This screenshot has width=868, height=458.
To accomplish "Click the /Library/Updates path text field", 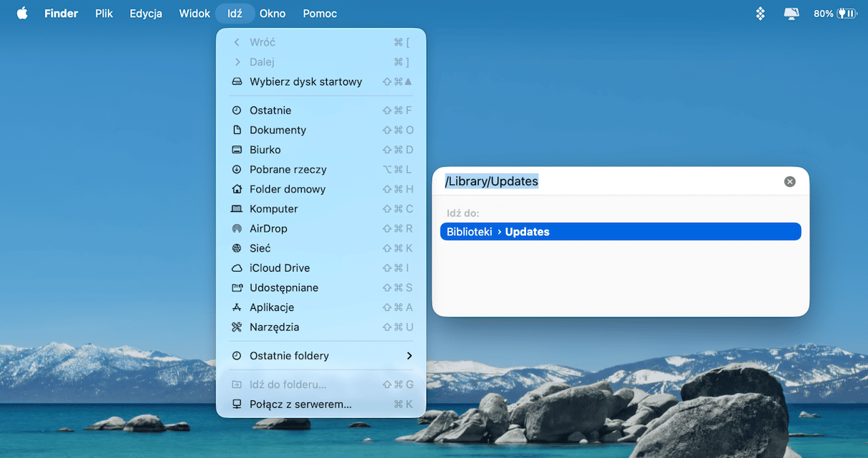I will (607, 181).
